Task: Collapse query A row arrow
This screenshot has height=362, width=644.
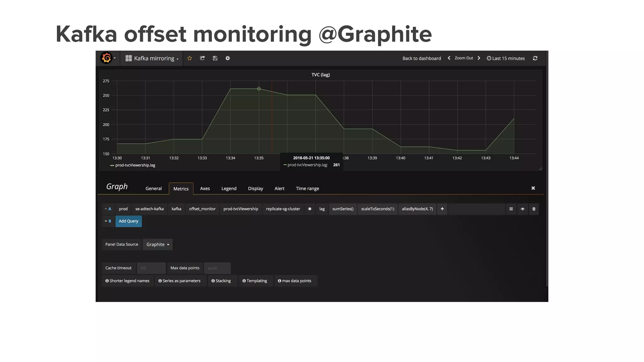Action: pos(106,209)
